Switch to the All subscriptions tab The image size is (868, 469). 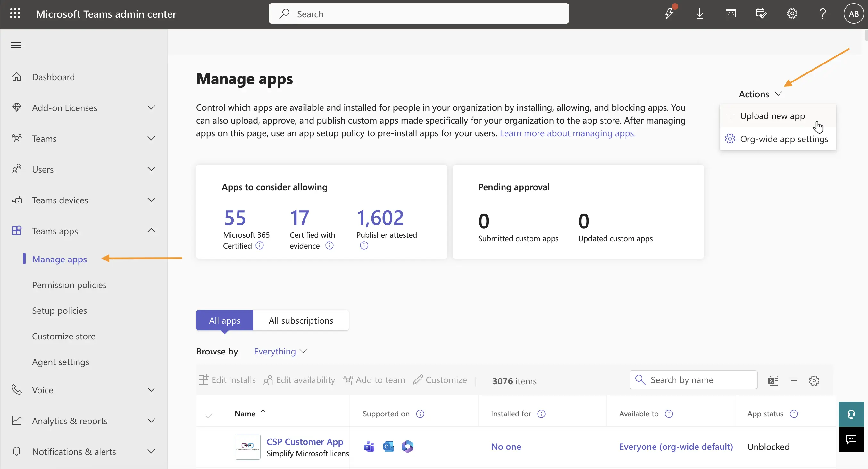tap(301, 320)
